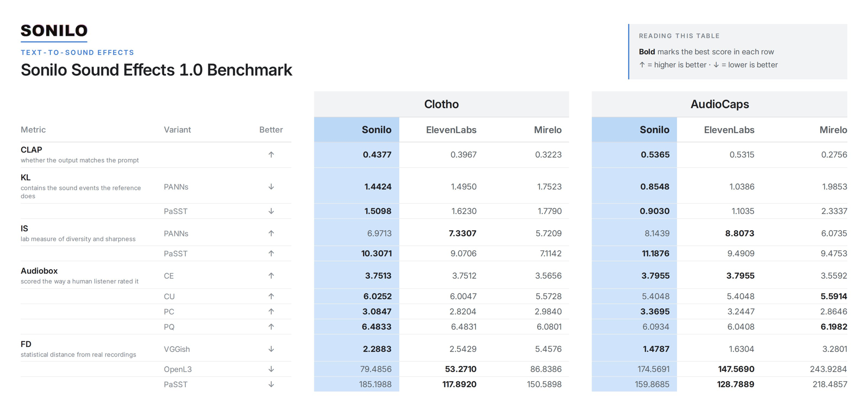Select the FD metric name

click(x=26, y=344)
